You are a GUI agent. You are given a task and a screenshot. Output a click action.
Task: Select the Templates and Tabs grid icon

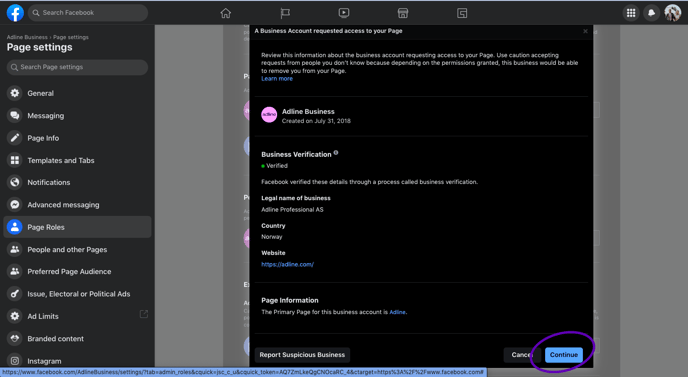point(15,160)
